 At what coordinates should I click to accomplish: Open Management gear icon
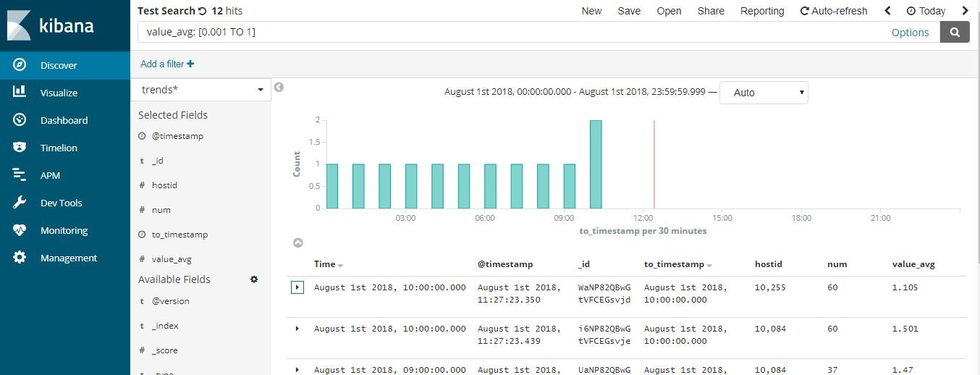coord(20,258)
